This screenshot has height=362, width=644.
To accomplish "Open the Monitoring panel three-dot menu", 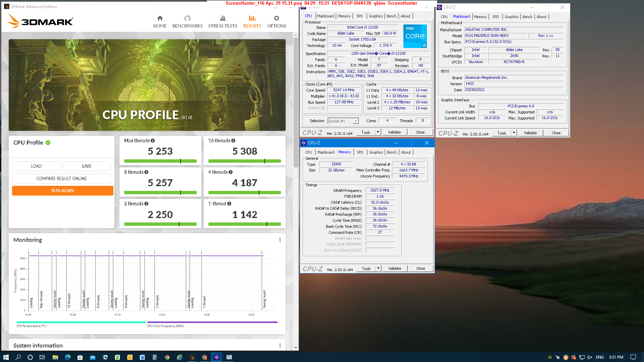I will click(x=280, y=240).
